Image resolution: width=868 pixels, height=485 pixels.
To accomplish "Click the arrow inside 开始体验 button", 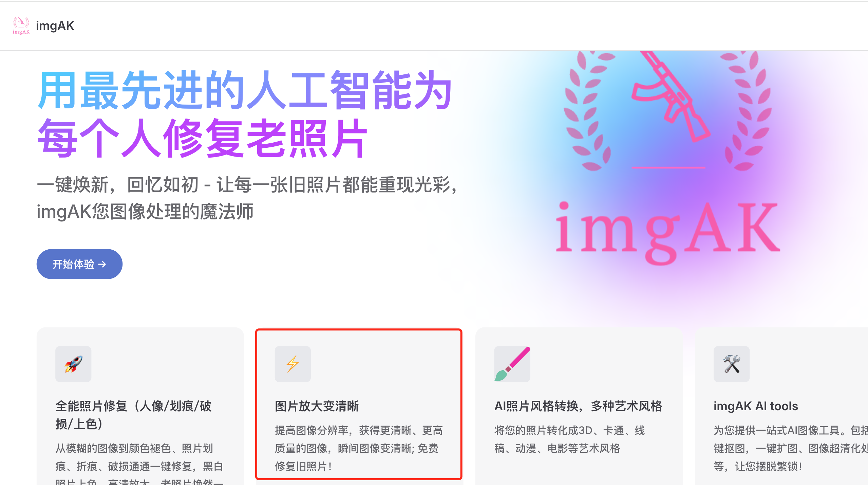I will tap(102, 264).
